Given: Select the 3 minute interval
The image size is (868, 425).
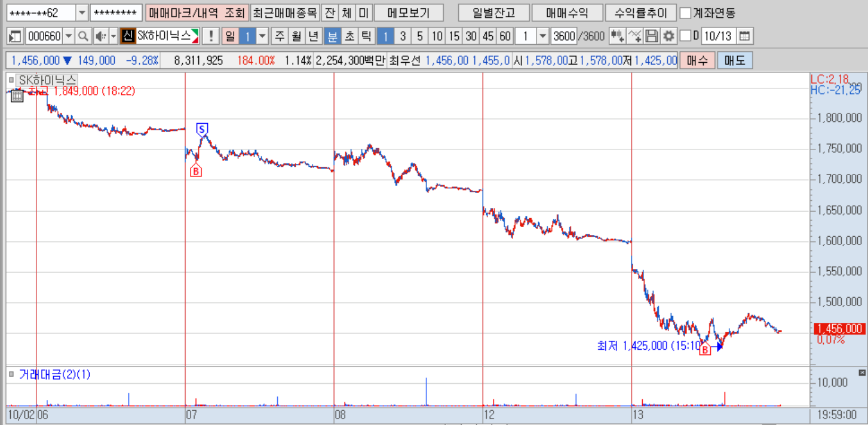Looking at the screenshot, I should click(x=403, y=36).
